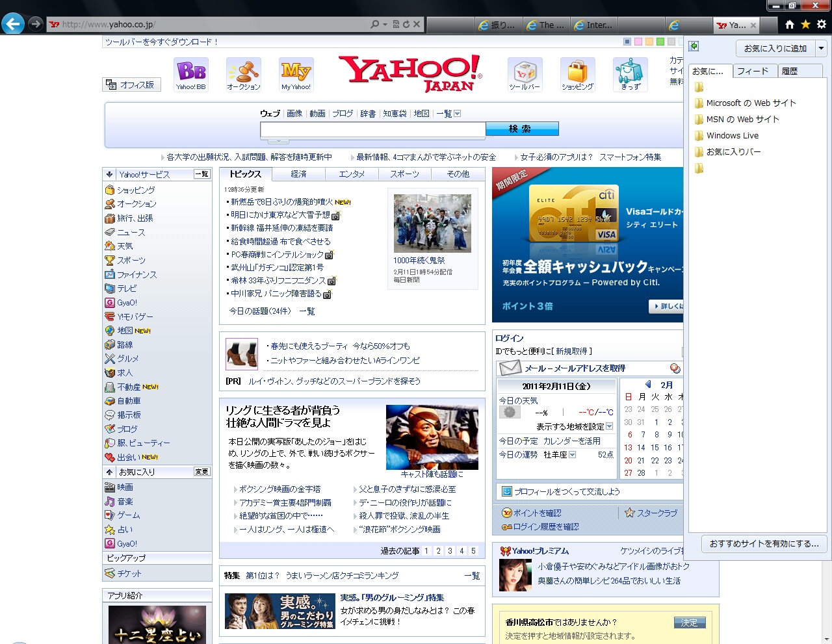The image size is (832, 644).
Task: Click the 1000年続く鬼祭 news photo
Action: (432, 223)
